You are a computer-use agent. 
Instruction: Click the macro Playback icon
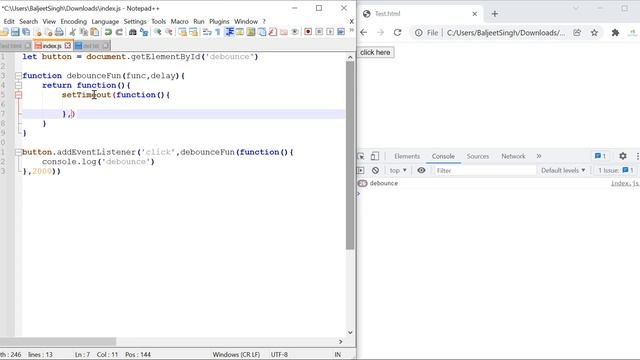coord(330,32)
